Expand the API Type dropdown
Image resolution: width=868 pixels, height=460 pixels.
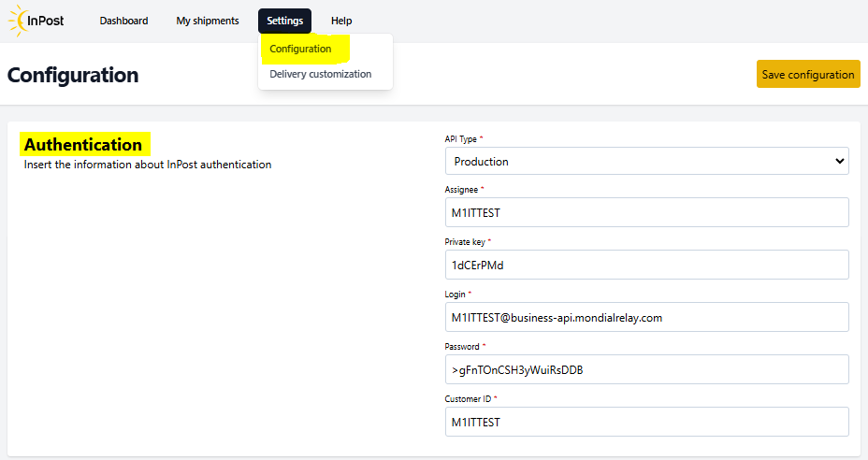point(646,161)
